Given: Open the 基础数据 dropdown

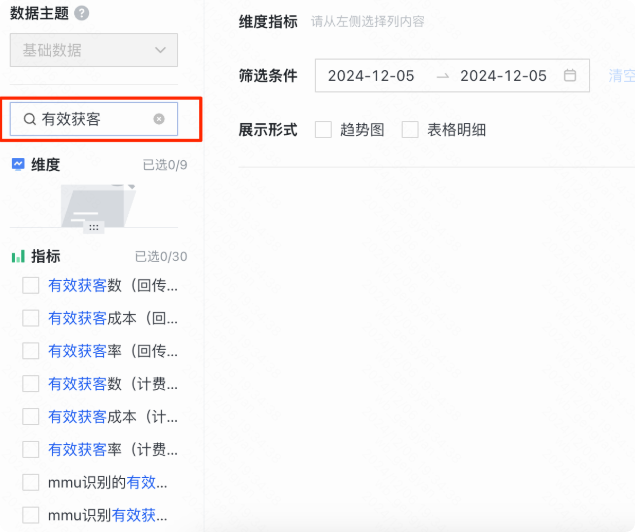Looking at the screenshot, I should tap(94, 50).
